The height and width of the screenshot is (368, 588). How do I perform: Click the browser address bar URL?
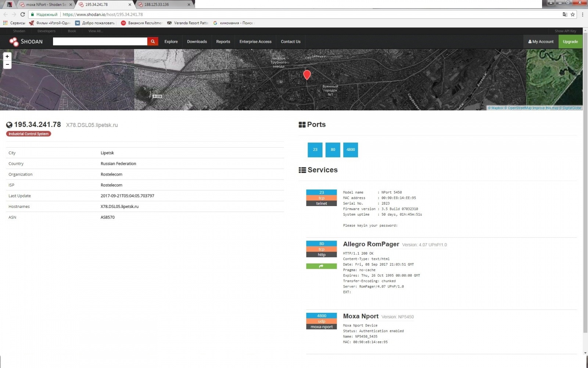(x=103, y=14)
